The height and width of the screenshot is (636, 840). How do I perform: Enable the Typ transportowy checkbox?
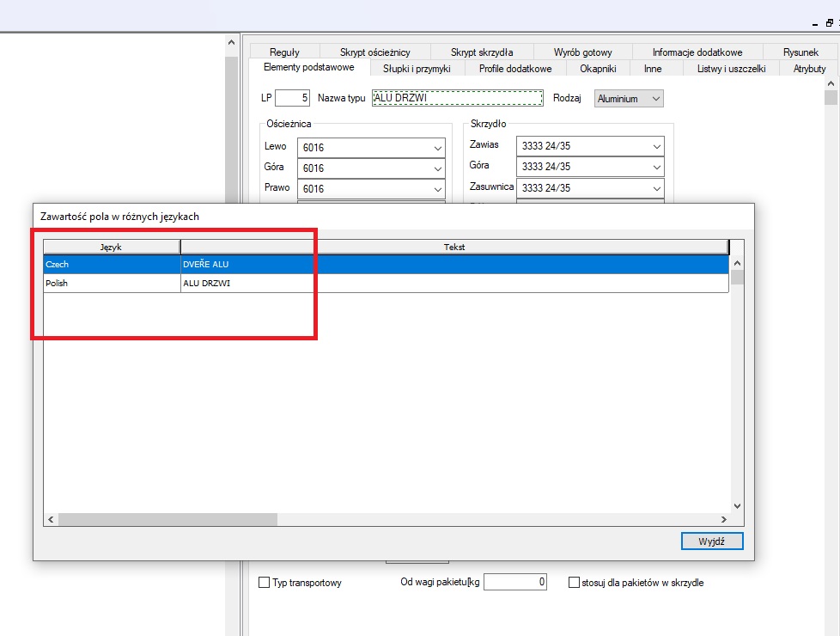click(264, 583)
